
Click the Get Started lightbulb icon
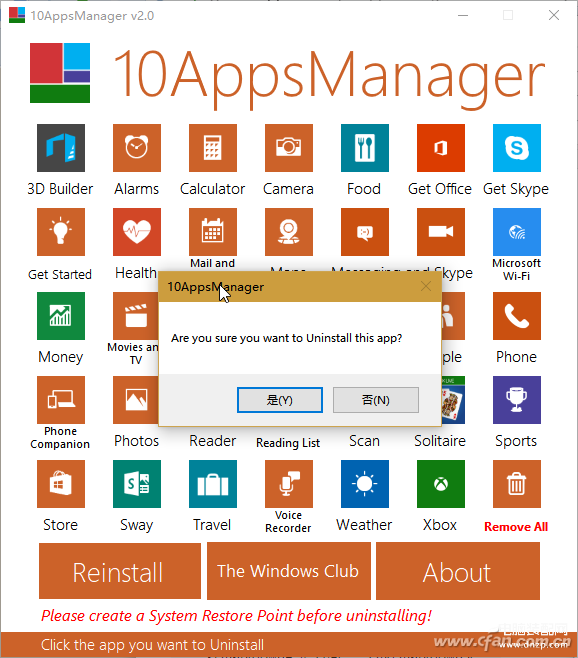click(x=61, y=232)
